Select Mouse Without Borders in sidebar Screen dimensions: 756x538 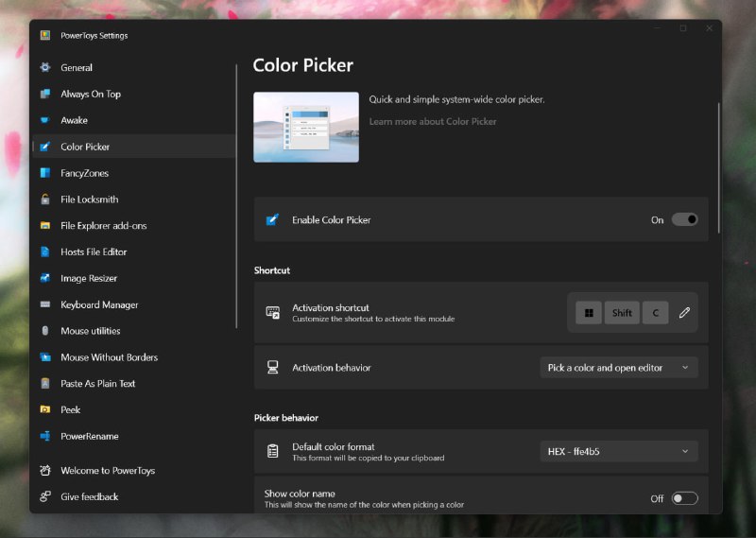[x=109, y=357]
